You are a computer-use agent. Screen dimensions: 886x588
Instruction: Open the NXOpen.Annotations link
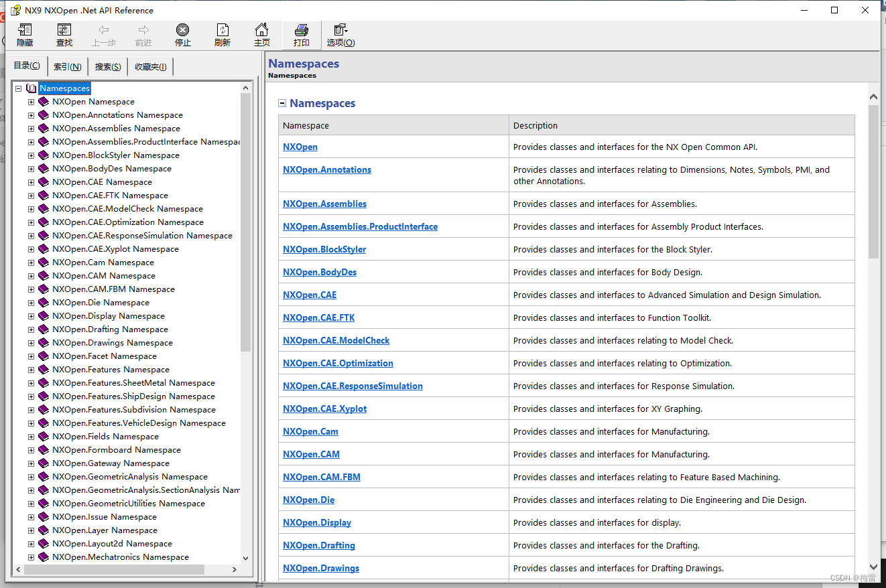click(x=327, y=169)
